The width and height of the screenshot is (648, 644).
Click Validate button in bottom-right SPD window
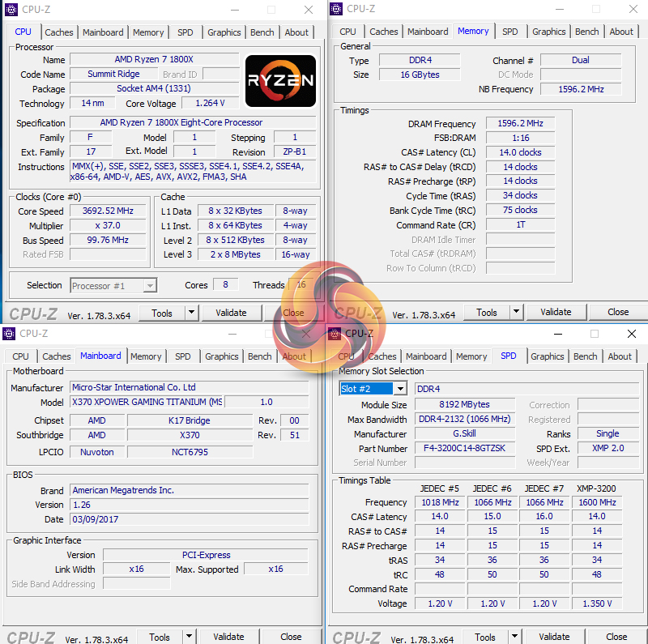554,637
